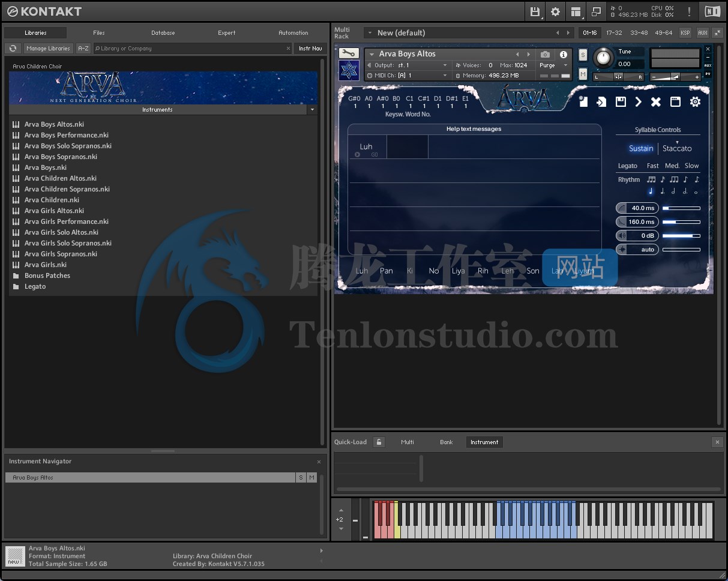Toggle A-Z library sorting
The image size is (728, 581).
point(83,48)
